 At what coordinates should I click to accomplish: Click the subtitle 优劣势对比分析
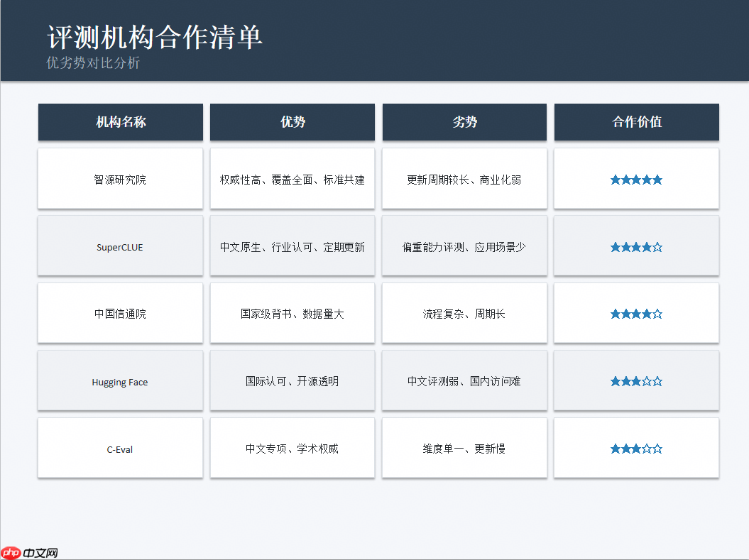(93, 62)
